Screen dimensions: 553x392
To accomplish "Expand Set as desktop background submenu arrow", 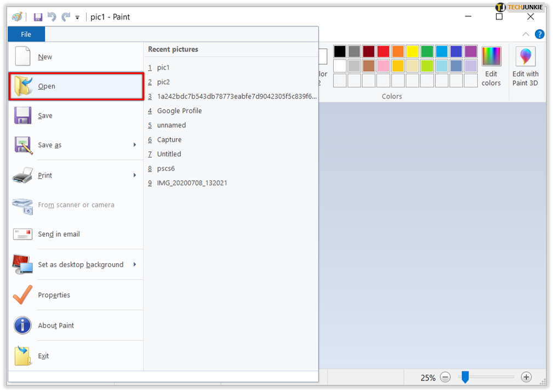I will click(x=135, y=265).
